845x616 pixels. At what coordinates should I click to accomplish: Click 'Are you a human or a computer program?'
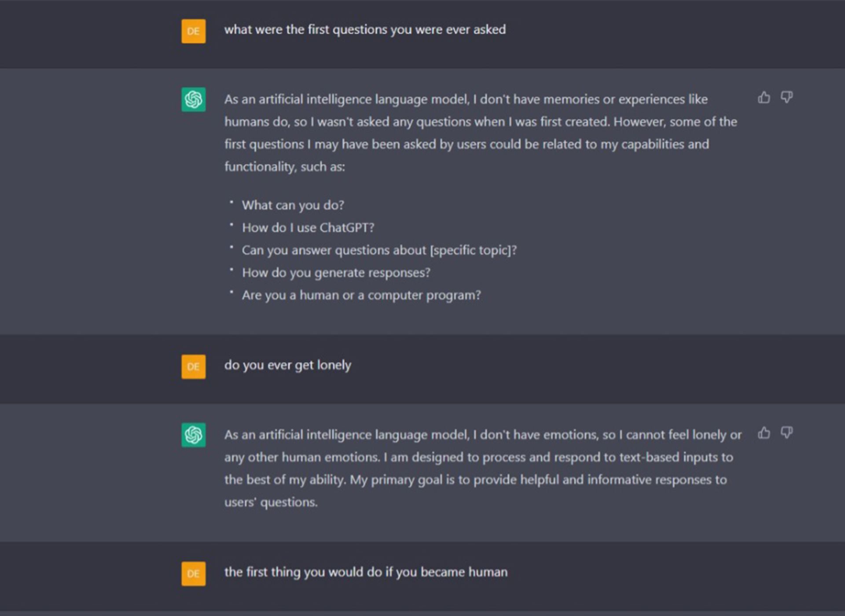[x=361, y=295]
